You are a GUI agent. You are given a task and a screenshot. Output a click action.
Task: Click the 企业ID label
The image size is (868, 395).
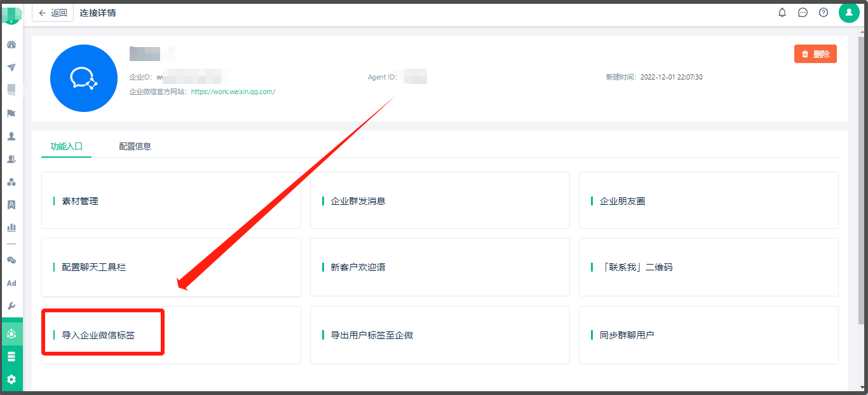(x=142, y=77)
